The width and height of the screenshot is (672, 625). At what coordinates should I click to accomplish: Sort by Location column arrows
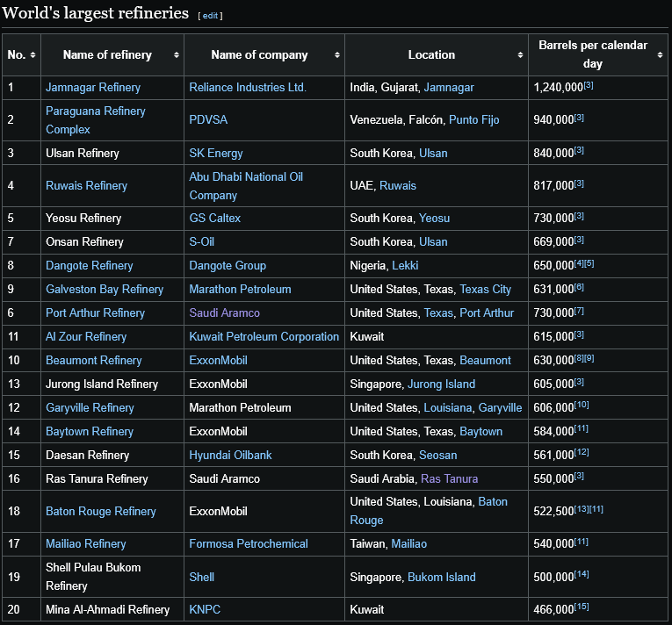tap(520, 54)
